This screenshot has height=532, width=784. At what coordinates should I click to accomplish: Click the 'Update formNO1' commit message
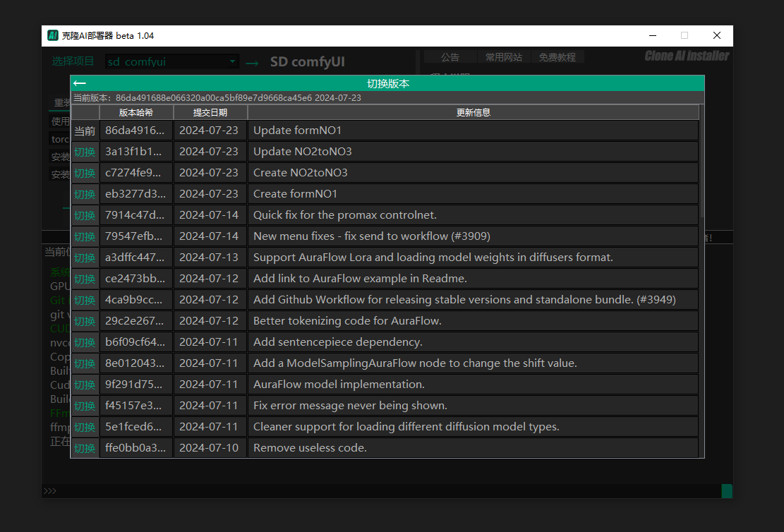(x=297, y=131)
